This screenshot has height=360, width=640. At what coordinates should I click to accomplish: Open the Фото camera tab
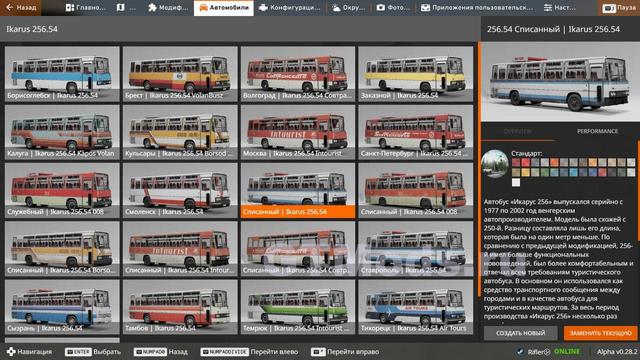(x=393, y=8)
